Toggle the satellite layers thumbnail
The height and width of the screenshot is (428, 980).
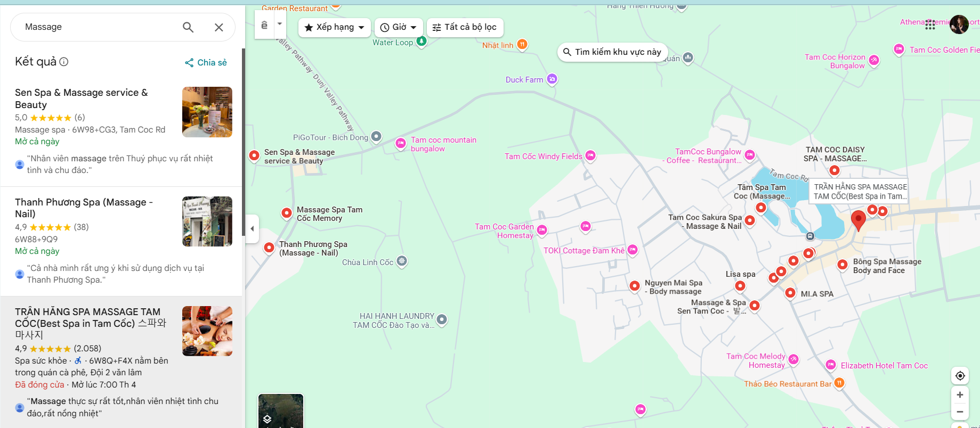tap(280, 411)
